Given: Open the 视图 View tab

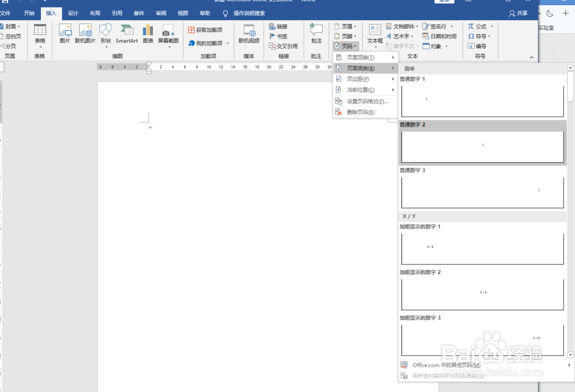Looking at the screenshot, I should tap(183, 13).
